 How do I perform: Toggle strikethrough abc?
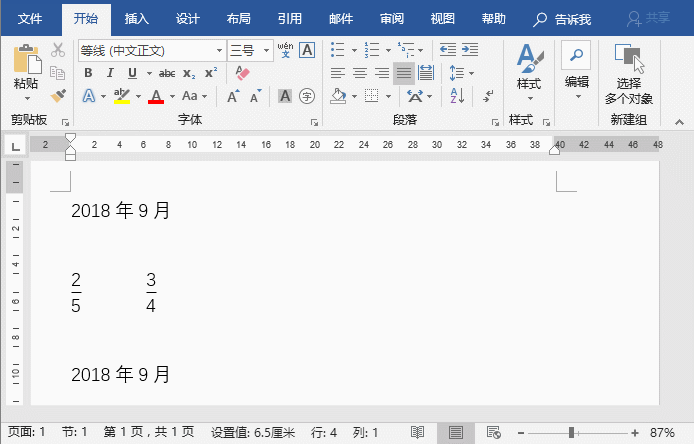click(x=167, y=73)
